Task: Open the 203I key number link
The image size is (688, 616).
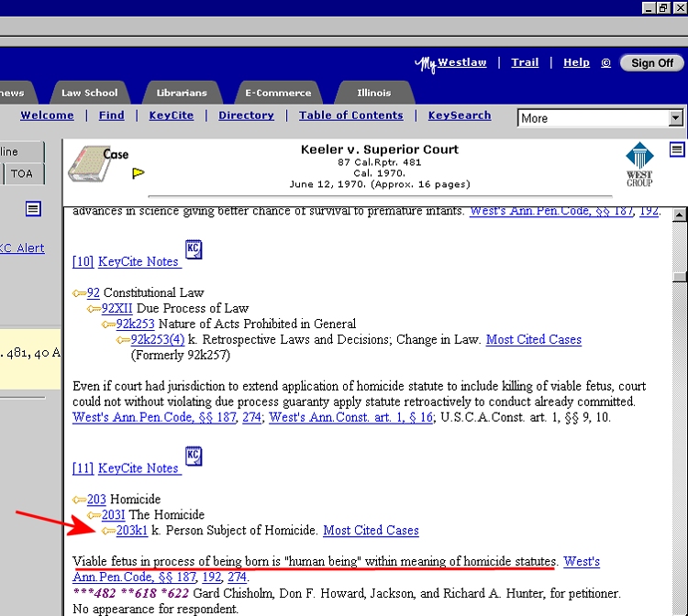Action: [113, 515]
